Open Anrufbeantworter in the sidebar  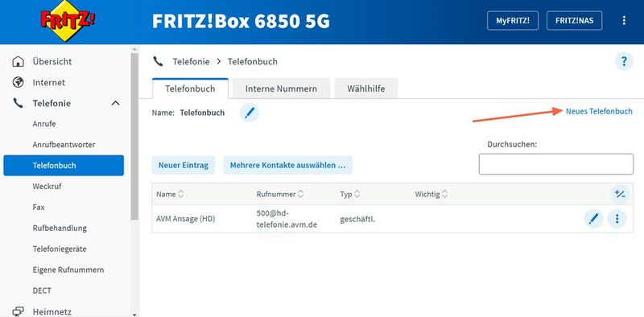pos(64,145)
